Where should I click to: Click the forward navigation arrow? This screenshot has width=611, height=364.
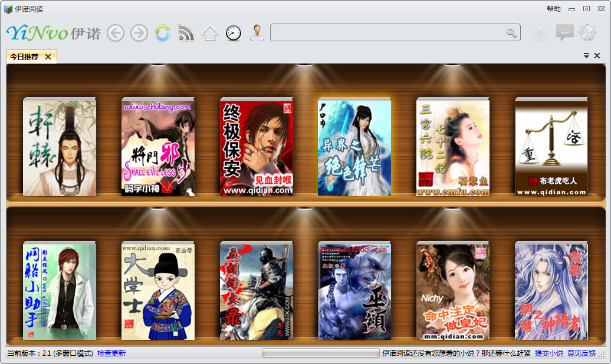(x=139, y=33)
